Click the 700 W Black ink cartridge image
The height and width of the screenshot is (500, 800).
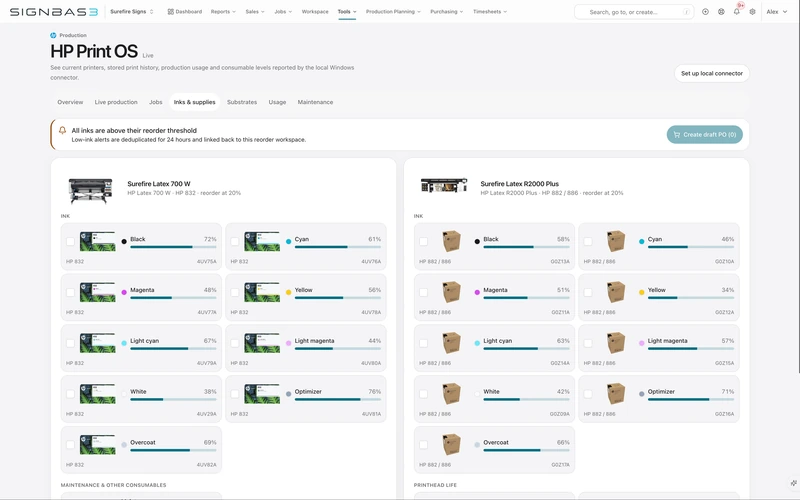point(97,241)
